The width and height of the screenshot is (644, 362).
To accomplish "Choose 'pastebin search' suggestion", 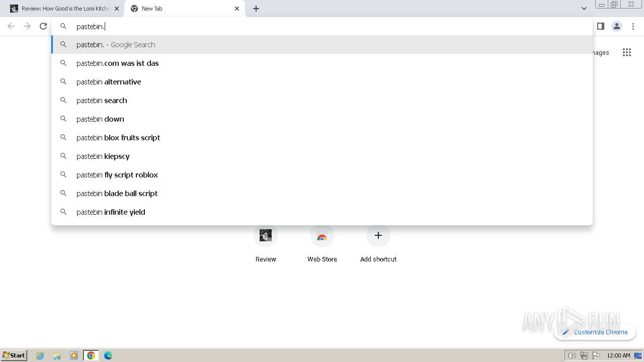I will click(322, 101).
